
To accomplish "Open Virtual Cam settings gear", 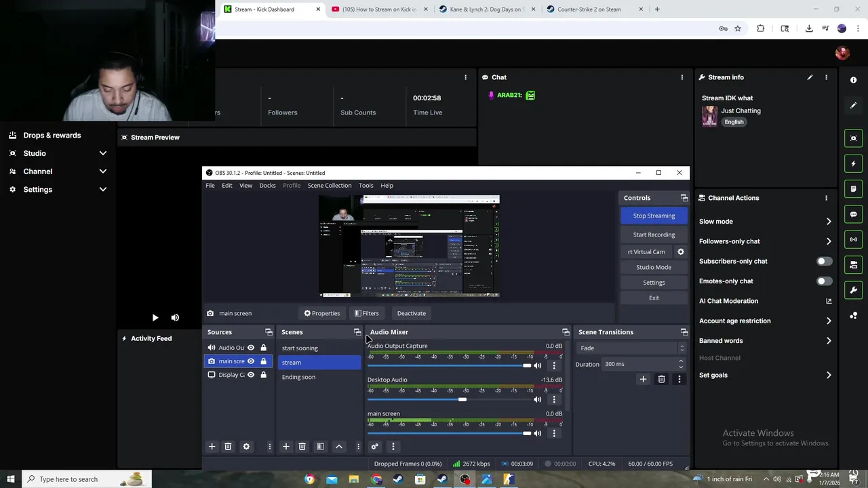I will [x=681, y=251].
